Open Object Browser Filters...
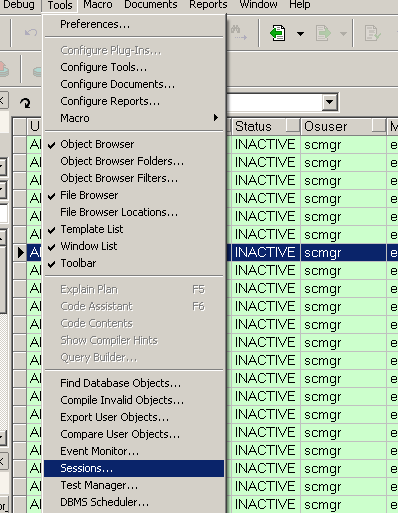Image resolution: width=398 pixels, height=513 pixels. click(x=134, y=178)
